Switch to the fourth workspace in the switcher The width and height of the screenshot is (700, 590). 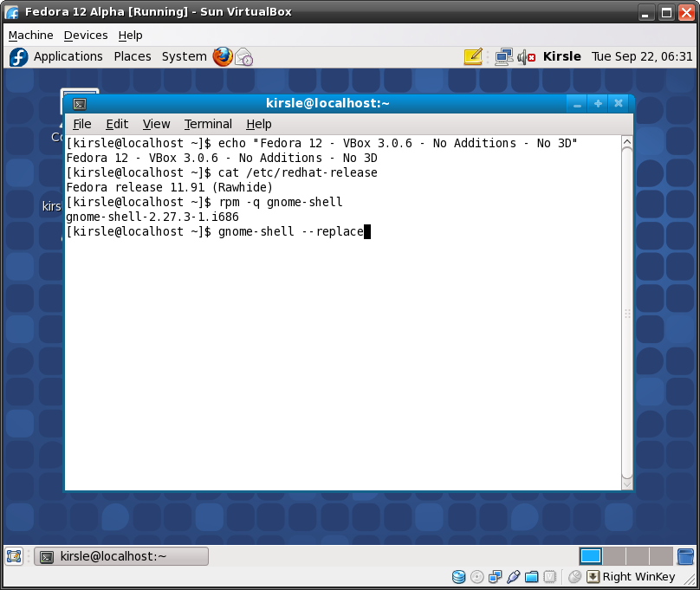pos(661,556)
